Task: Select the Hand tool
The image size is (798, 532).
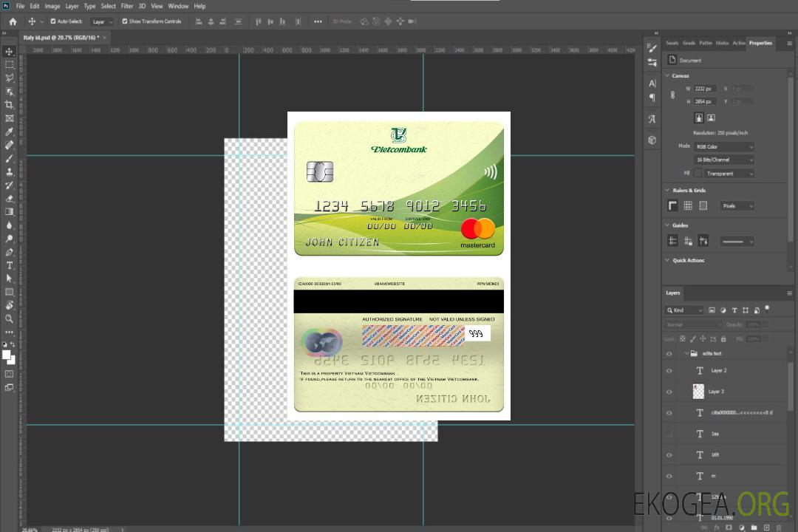Action: [9, 305]
